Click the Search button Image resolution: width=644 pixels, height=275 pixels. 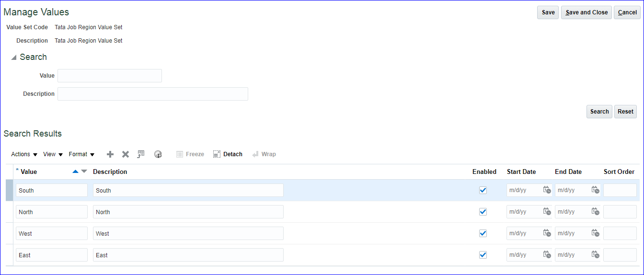coord(599,112)
